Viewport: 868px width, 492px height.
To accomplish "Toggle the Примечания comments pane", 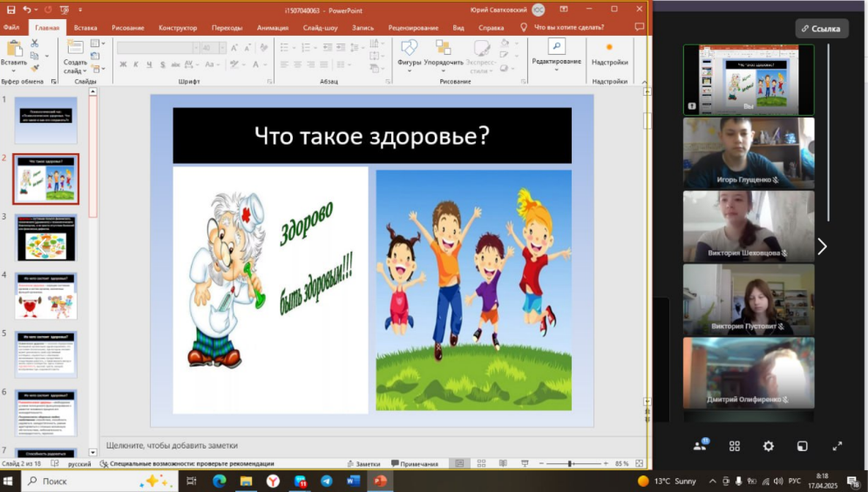I will click(x=415, y=464).
